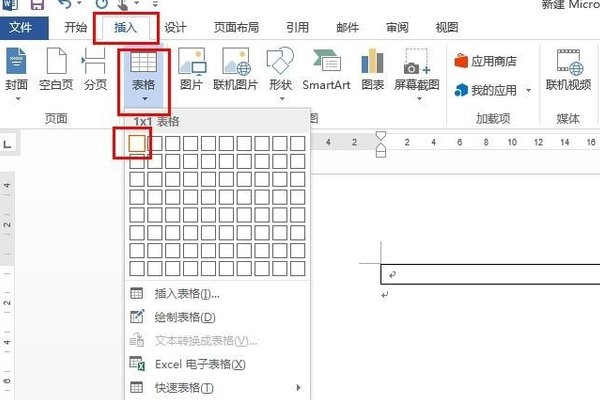
Task: Open the 设计 (Design) tab
Action: (175, 28)
